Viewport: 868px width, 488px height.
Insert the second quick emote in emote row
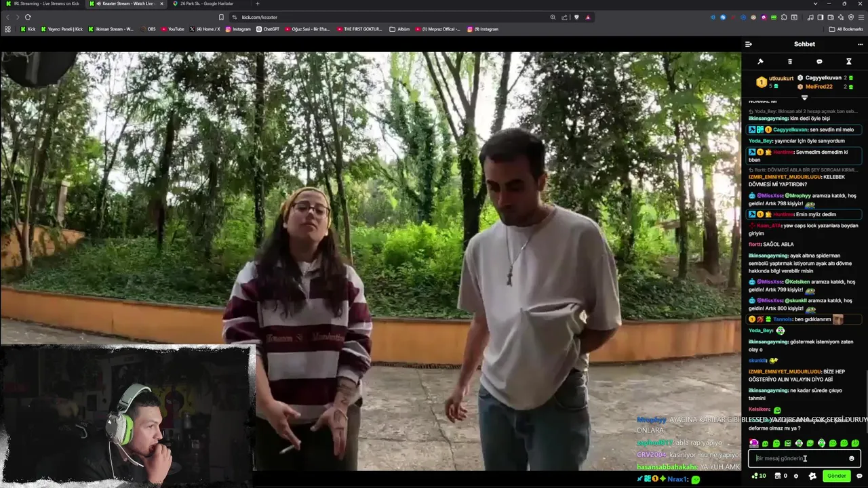click(765, 443)
